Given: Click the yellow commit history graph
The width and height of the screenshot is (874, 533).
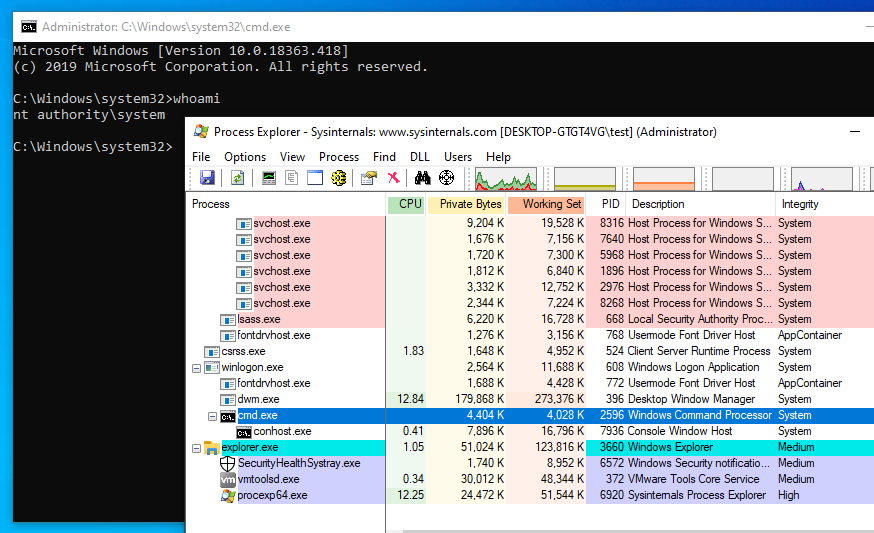Looking at the screenshot, I should coord(585,179).
